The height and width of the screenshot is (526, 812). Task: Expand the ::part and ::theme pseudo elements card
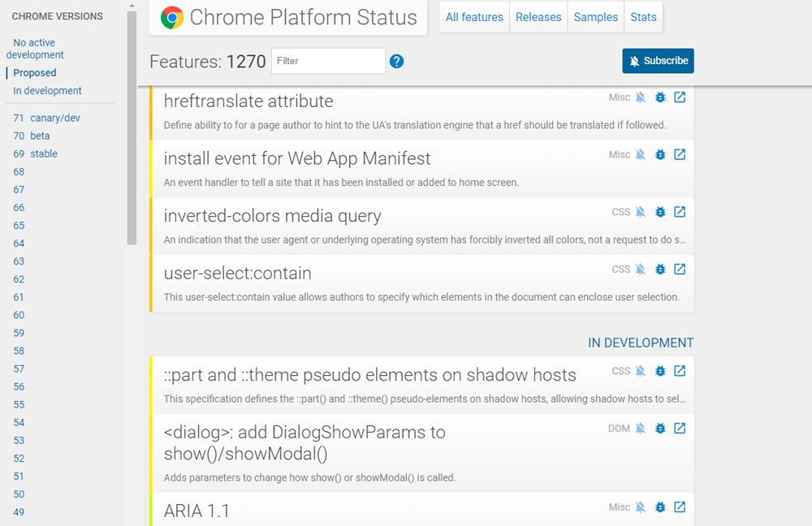[421, 385]
